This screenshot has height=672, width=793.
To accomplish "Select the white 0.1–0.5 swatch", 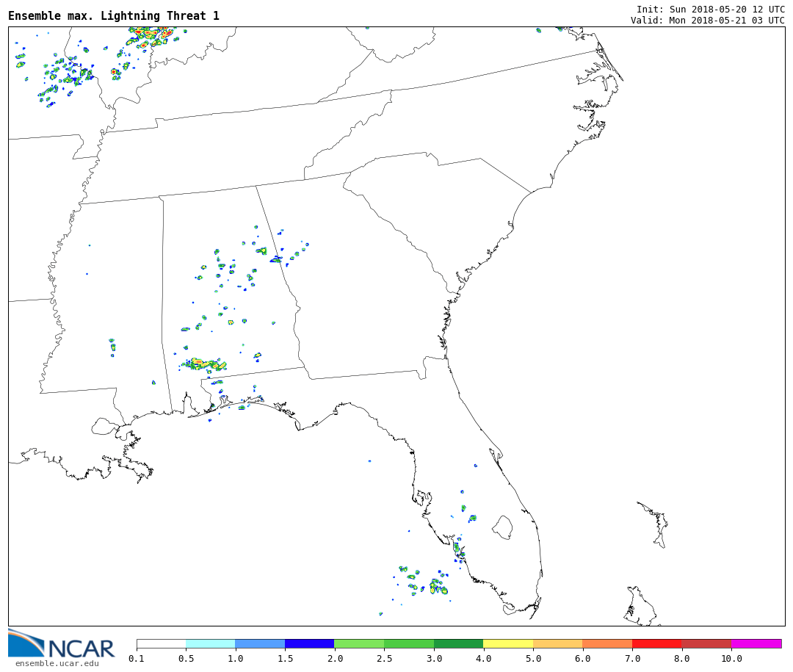I will (x=161, y=643).
